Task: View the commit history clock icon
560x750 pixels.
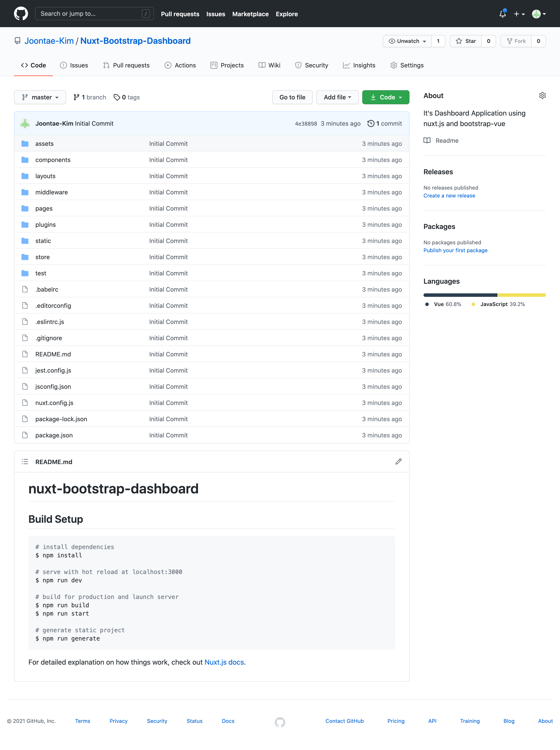Action: coord(371,123)
